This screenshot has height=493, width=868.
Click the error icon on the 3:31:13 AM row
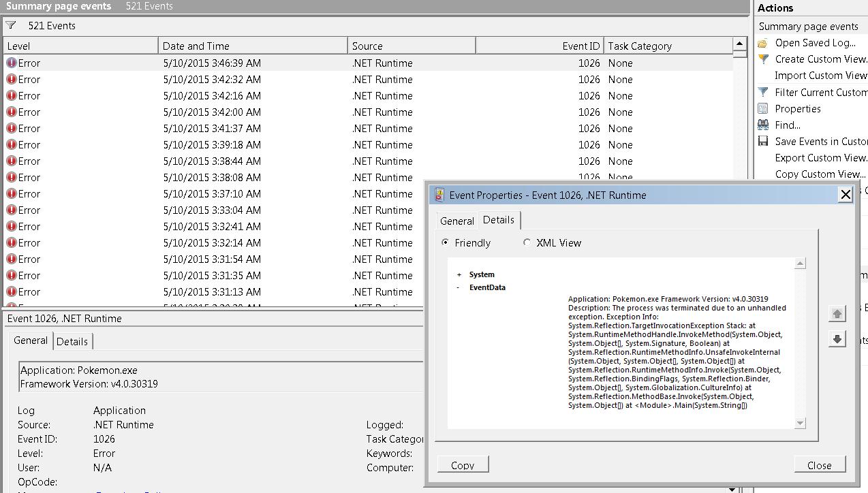point(12,291)
